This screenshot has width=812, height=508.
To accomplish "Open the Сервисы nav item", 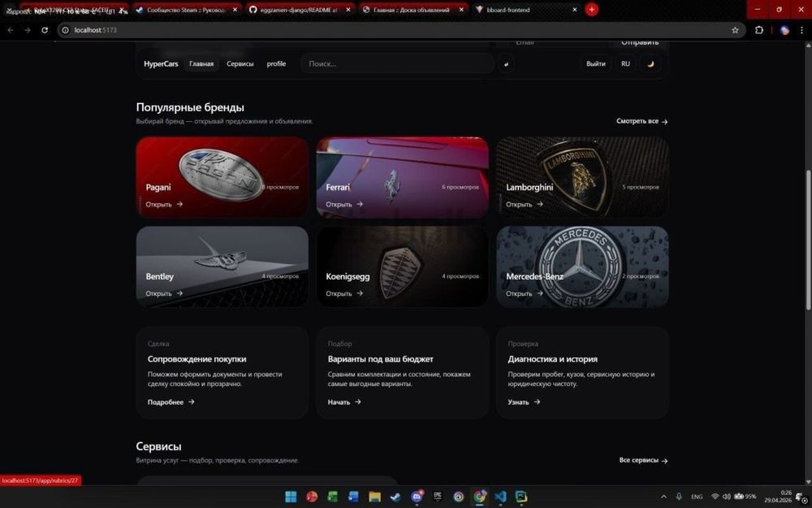I will tap(240, 63).
